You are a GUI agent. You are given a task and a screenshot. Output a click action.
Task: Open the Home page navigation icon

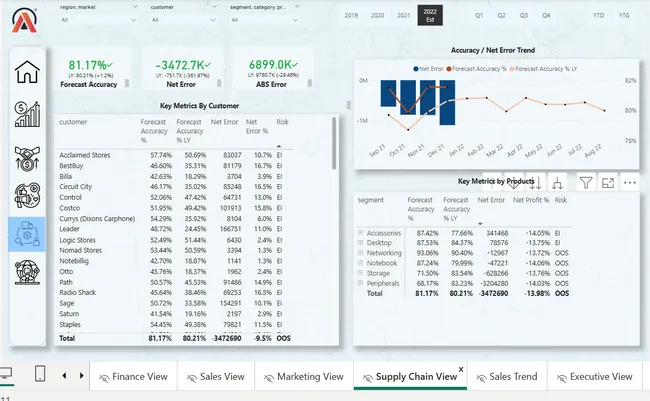point(28,73)
